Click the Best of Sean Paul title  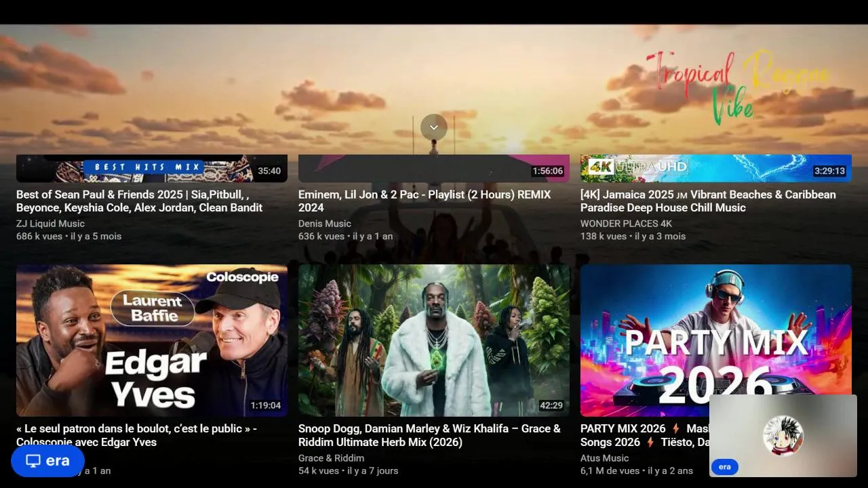tap(139, 201)
